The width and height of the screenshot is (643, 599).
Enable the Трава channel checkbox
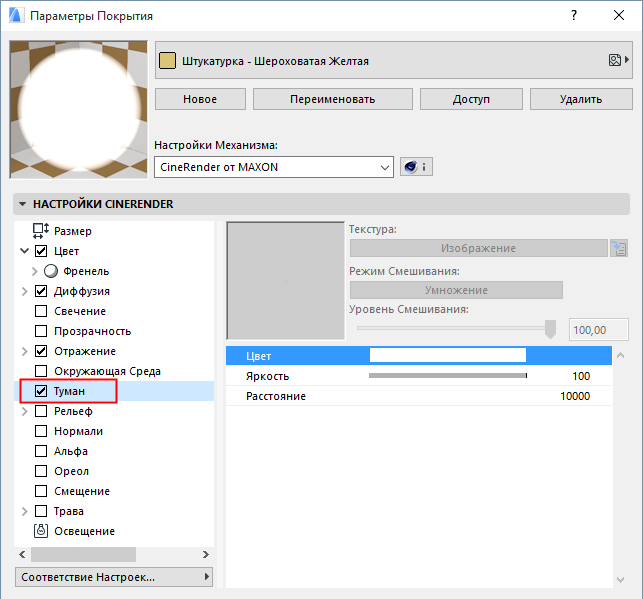[x=41, y=511]
